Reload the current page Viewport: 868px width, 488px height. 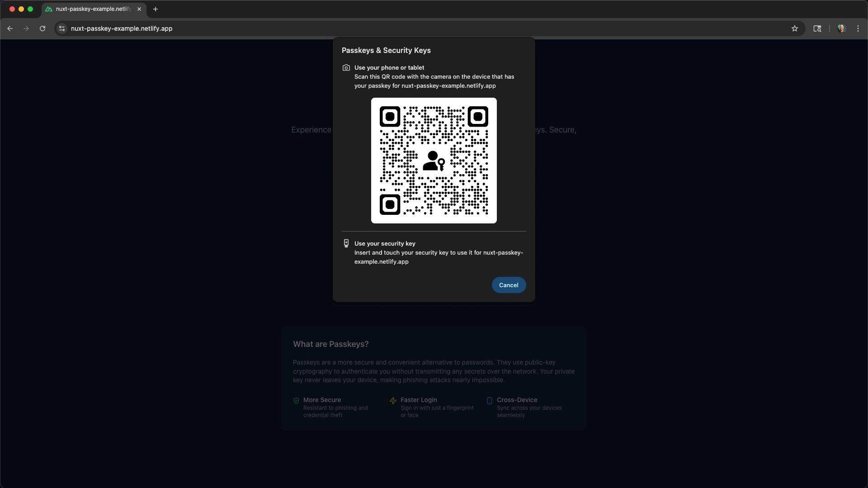pyautogui.click(x=42, y=28)
